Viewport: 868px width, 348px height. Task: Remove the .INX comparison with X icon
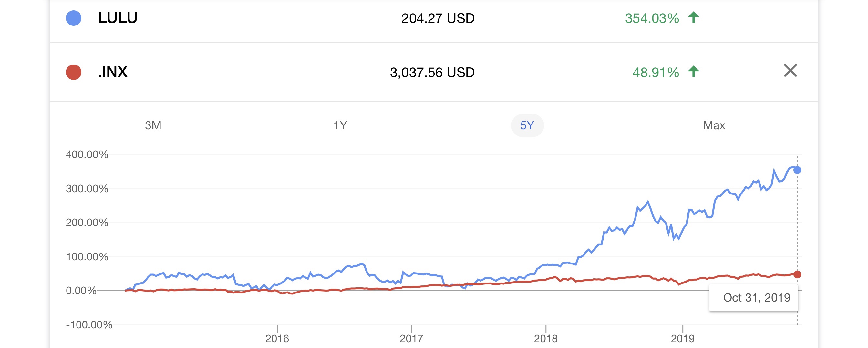(790, 71)
